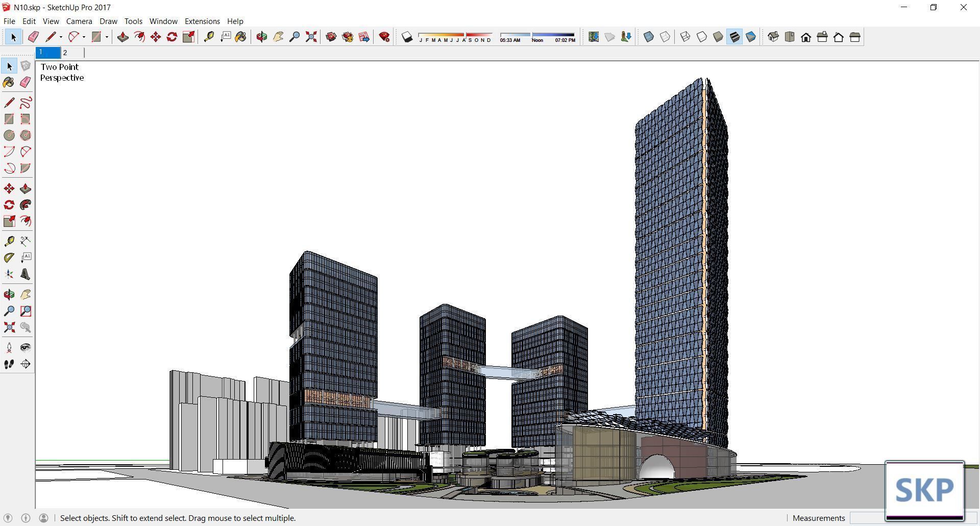The image size is (980, 526).
Task: Toggle X-Ray face style
Action: pyautogui.click(x=649, y=37)
